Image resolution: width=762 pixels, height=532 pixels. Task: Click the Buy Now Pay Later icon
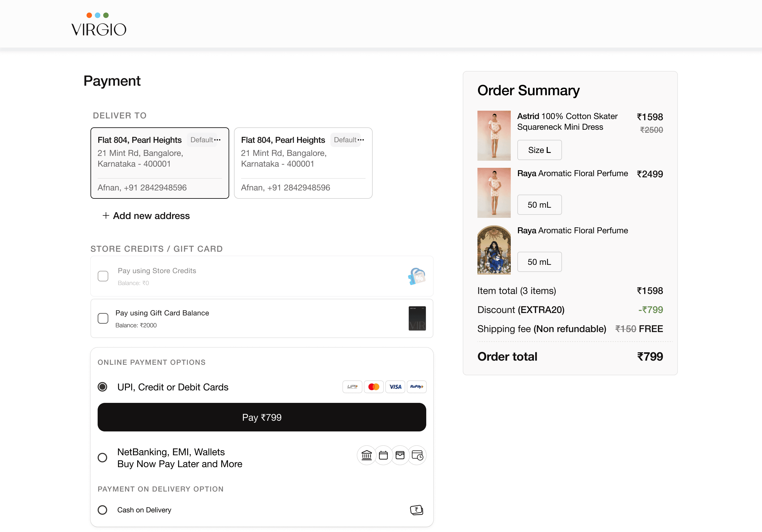[x=417, y=455]
